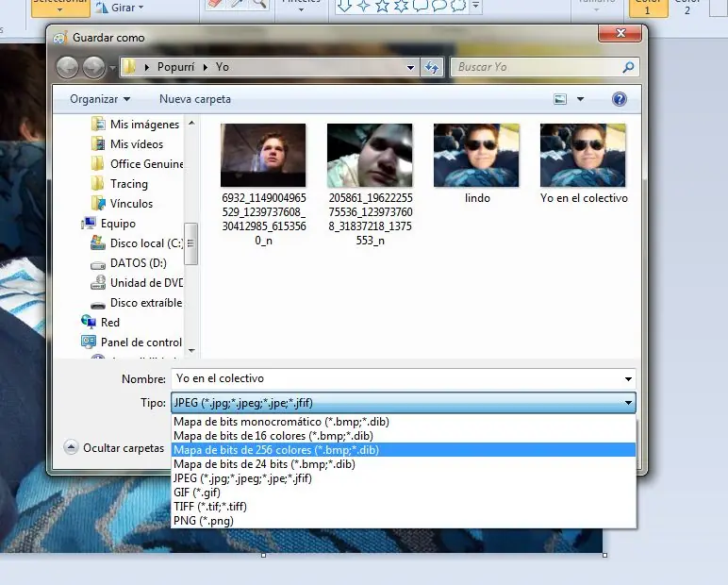The width and height of the screenshot is (728, 585).
Task: Open the recent locations dropdown arrow
Action: click(x=113, y=68)
